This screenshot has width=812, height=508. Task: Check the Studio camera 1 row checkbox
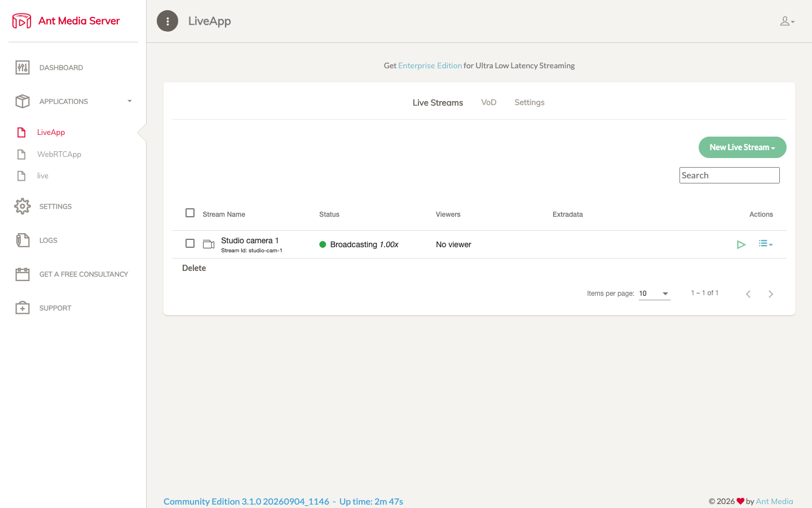190,243
